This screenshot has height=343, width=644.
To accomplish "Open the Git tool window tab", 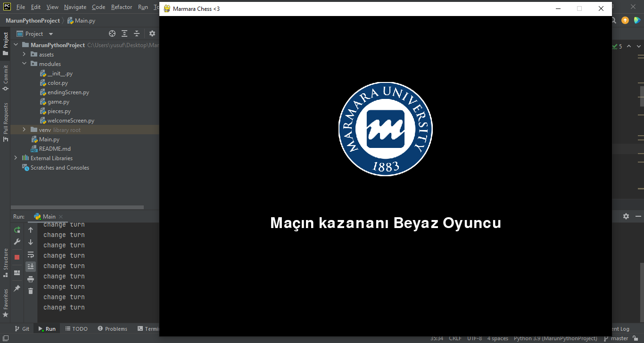I will (x=22, y=329).
